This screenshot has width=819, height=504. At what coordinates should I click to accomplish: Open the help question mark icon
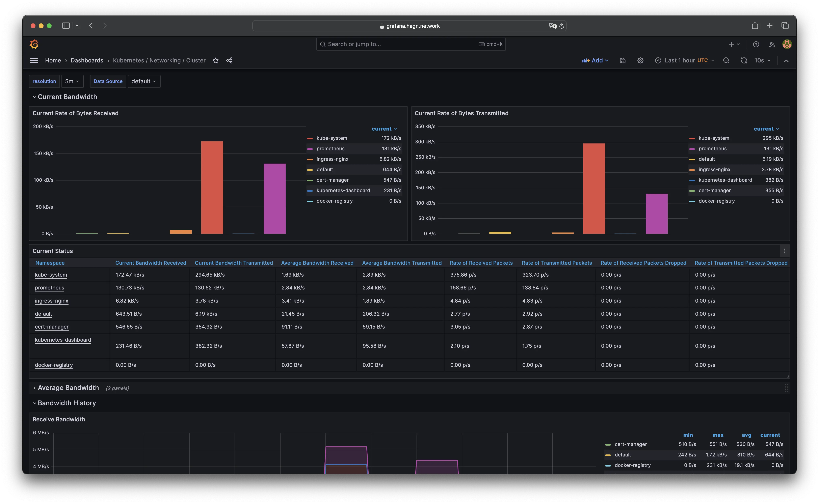[x=756, y=44]
